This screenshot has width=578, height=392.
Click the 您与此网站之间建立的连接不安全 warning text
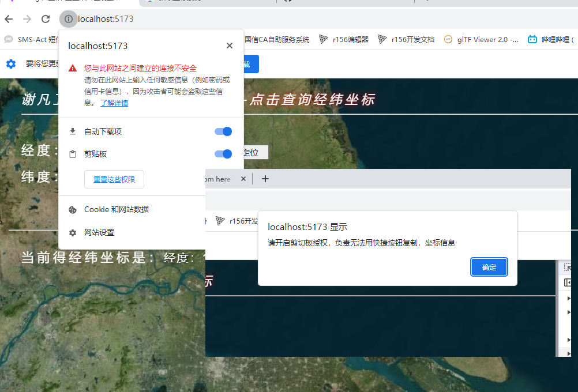140,68
